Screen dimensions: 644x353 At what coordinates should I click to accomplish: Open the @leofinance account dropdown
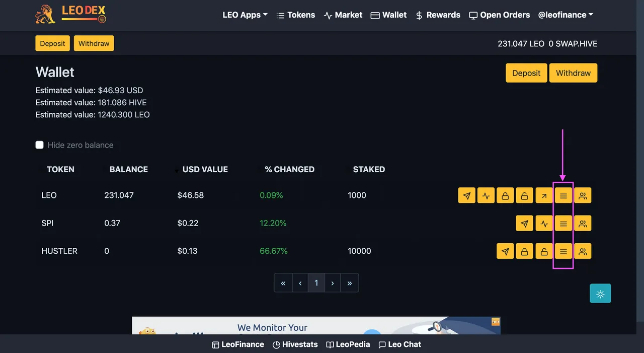[566, 15]
